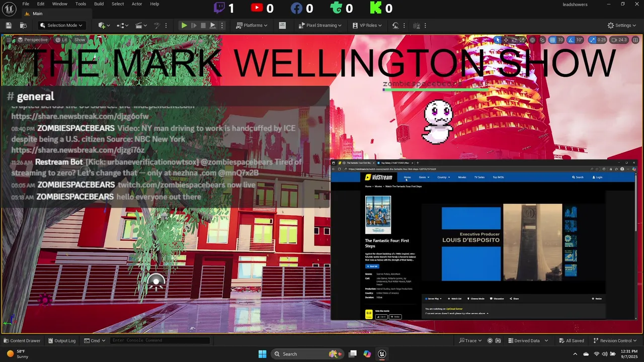Open the Build menu
644x362 pixels.
[99, 4]
